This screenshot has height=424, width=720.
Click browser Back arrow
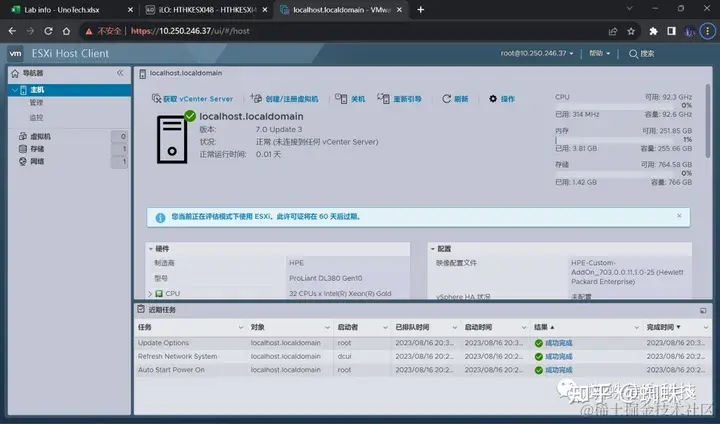click(12, 31)
